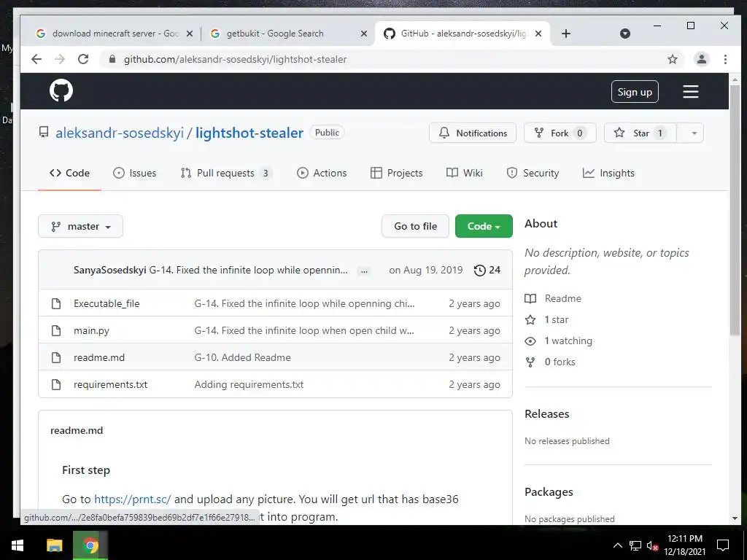Open the Windows notification center icon

point(723,545)
